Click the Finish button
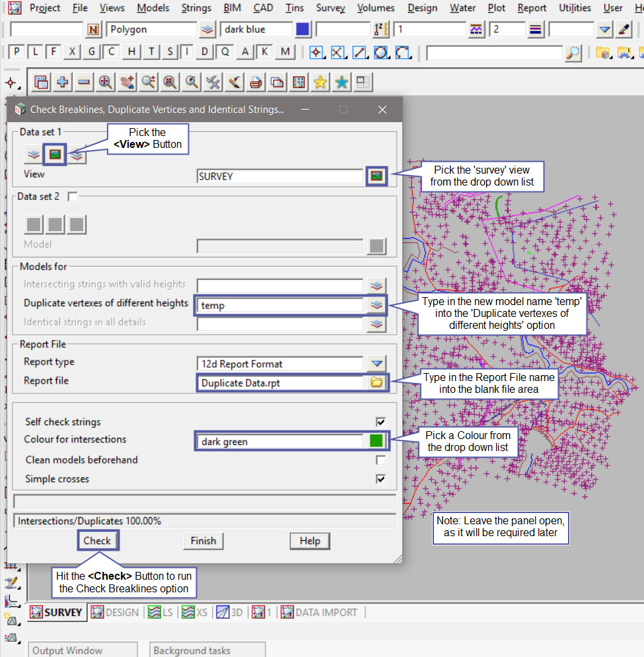Screen dimensions: 644x657 pos(203,541)
